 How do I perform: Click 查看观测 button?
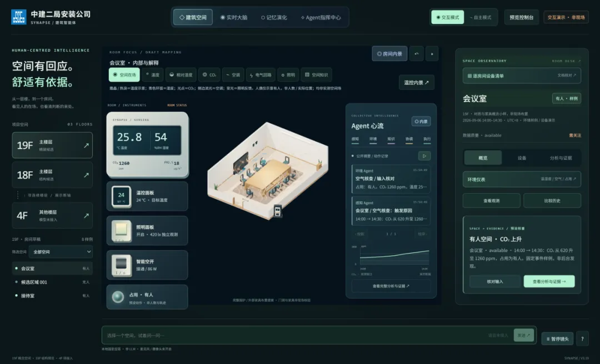pyautogui.click(x=491, y=201)
